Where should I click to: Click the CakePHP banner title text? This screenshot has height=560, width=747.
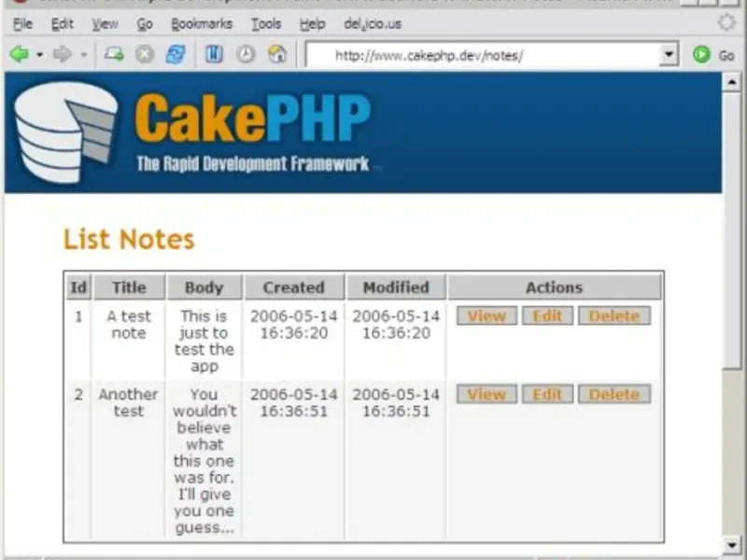tap(252, 119)
